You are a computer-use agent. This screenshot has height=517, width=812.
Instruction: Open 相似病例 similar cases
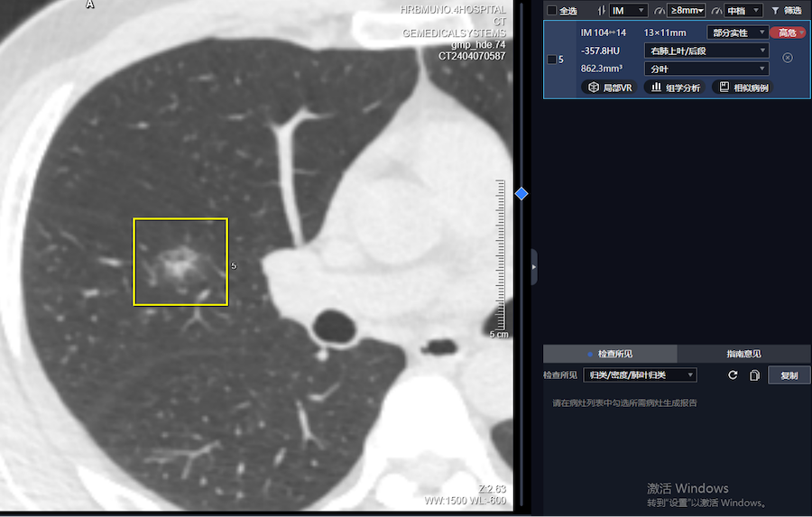tap(744, 88)
